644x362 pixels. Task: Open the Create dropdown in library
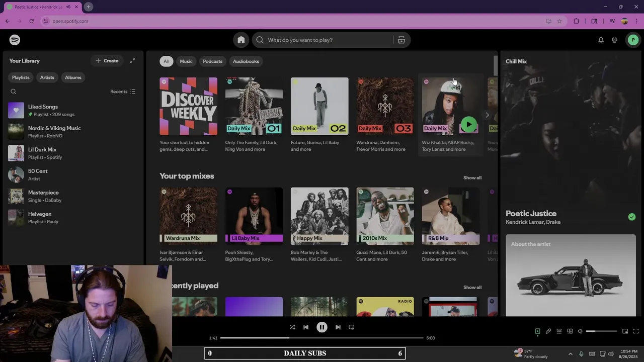coord(107,61)
